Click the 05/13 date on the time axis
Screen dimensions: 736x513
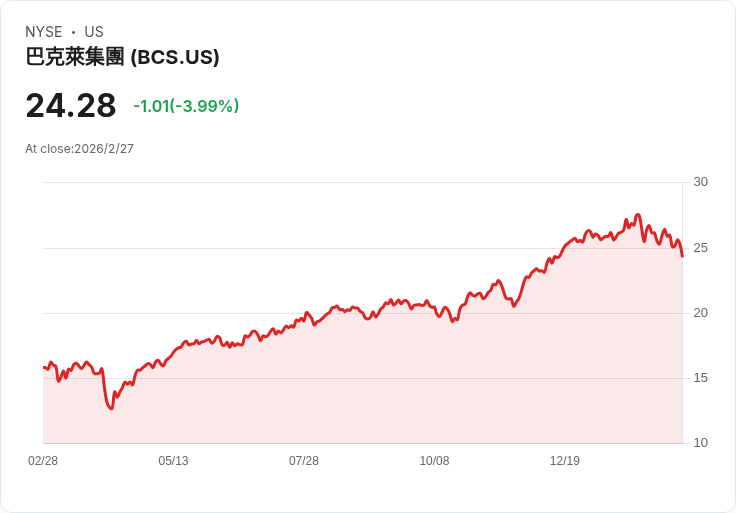pyautogui.click(x=173, y=461)
